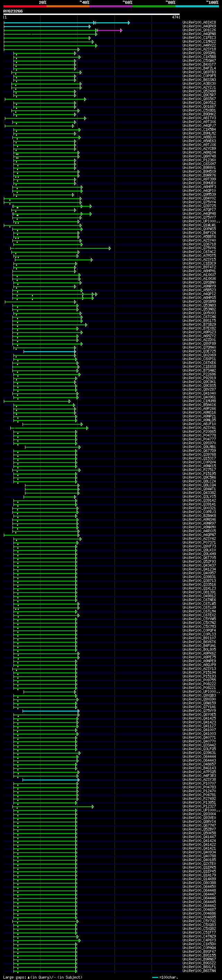Viewport: 222px width, 980px height.
Task: Select label UniRef100_P12360
Action: (x=199, y=160)
